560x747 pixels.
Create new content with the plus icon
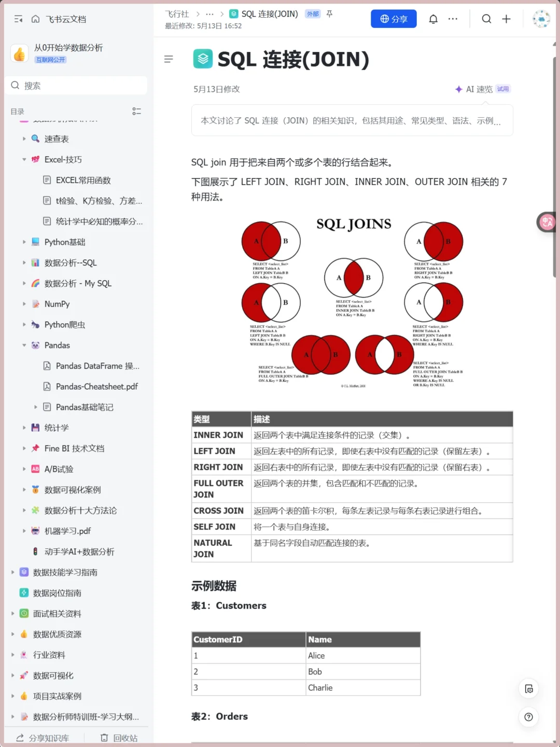[x=506, y=19]
